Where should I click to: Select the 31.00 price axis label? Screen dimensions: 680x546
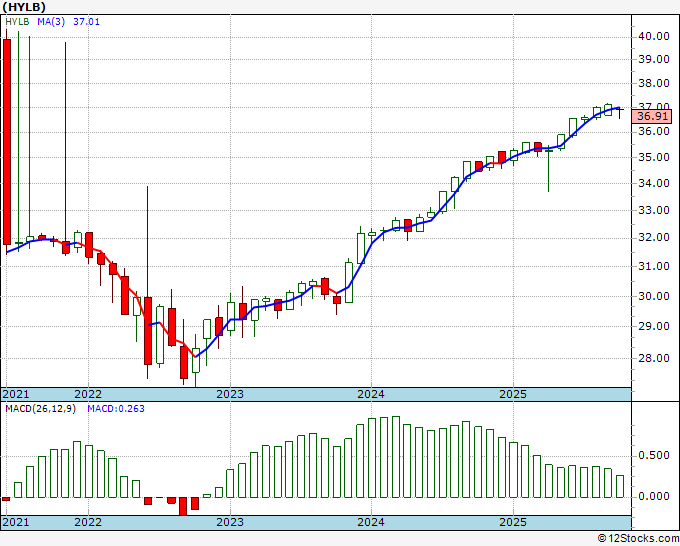(x=654, y=267)
